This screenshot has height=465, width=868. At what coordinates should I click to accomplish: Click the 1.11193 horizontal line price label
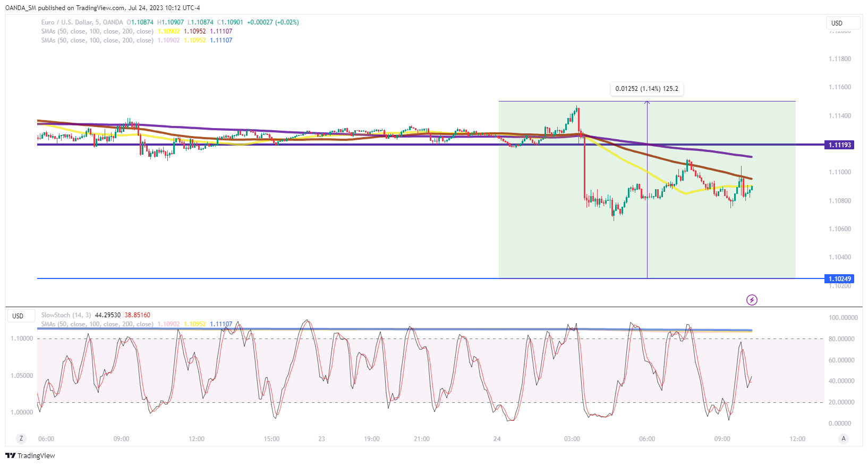[x=839, y=145]
